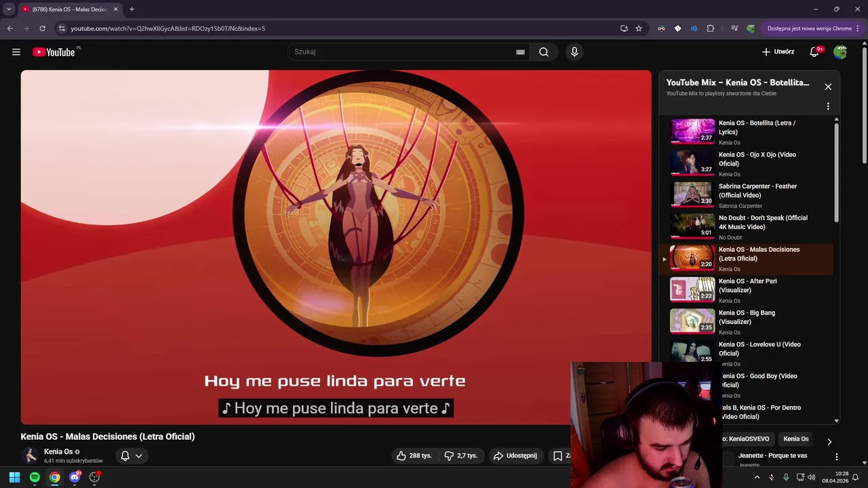Open the Extensions puzzle menu
This screenshot has width=868, height=488.
[711, 28]
